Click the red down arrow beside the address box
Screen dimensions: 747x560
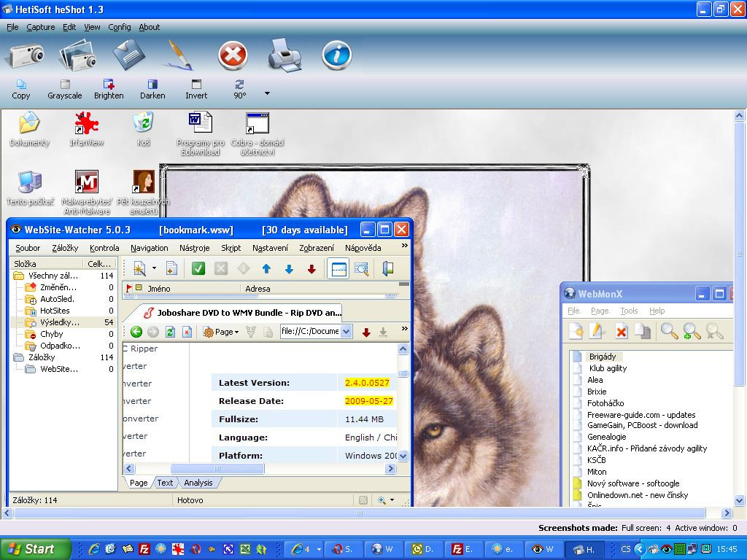[366, 332]
